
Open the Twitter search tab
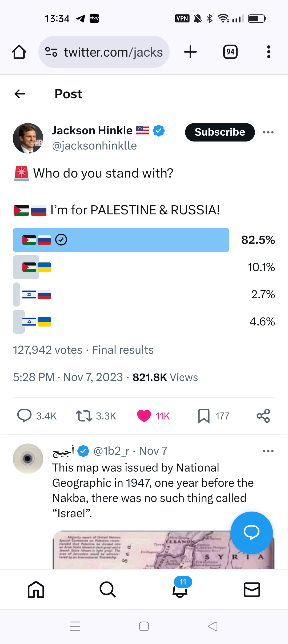click(108, 590)
